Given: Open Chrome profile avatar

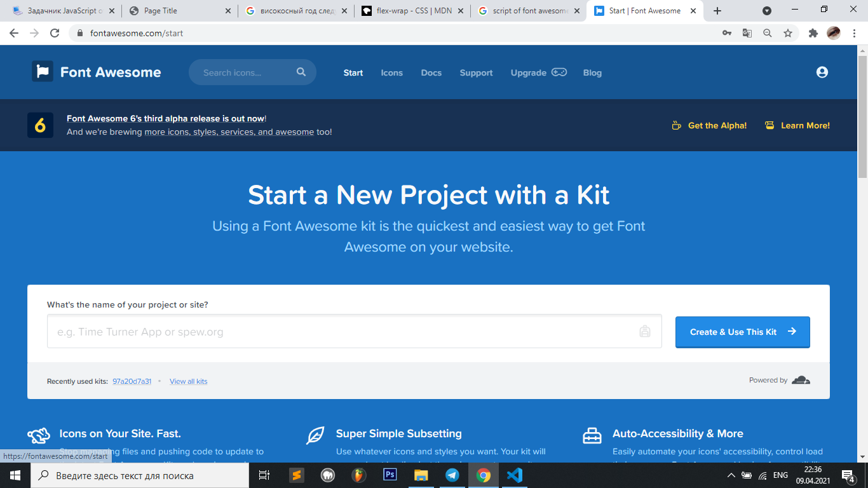Looking at the screenshot, I should point(834,33).
